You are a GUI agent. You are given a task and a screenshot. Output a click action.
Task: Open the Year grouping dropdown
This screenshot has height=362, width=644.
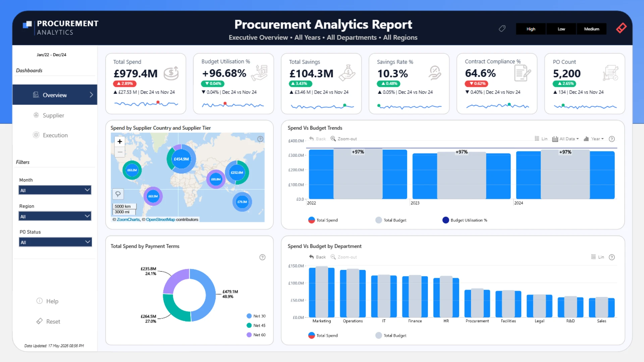click(594, 139)
